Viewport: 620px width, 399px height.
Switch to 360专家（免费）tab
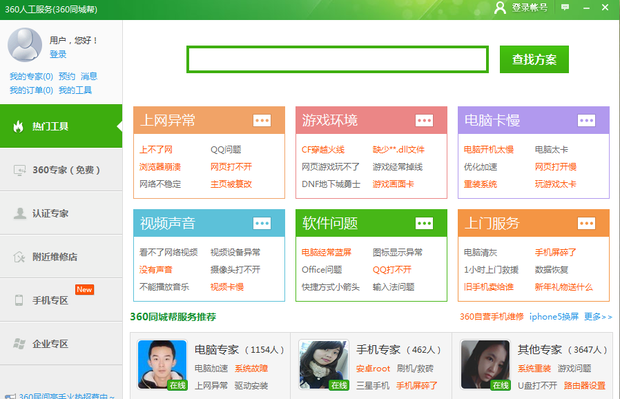(61, 170)
